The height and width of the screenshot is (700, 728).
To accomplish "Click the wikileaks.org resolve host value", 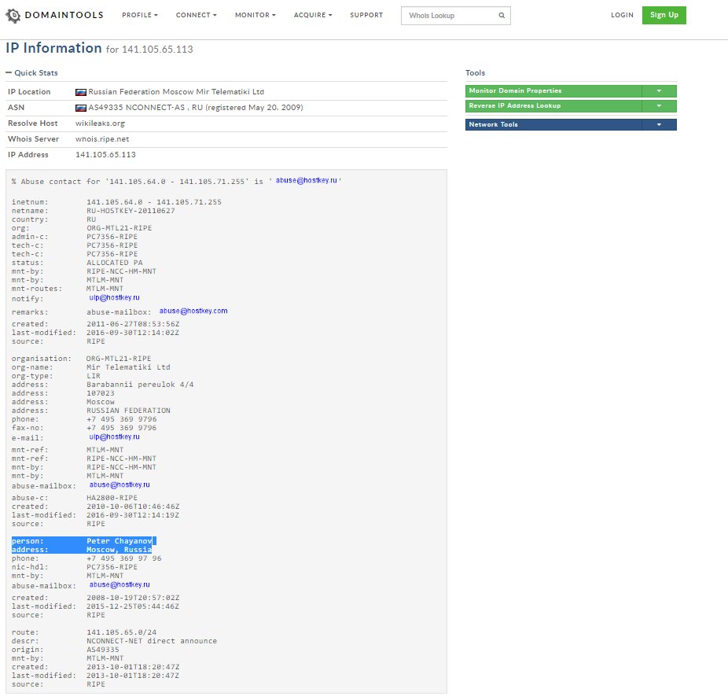I will click(100, 123).
